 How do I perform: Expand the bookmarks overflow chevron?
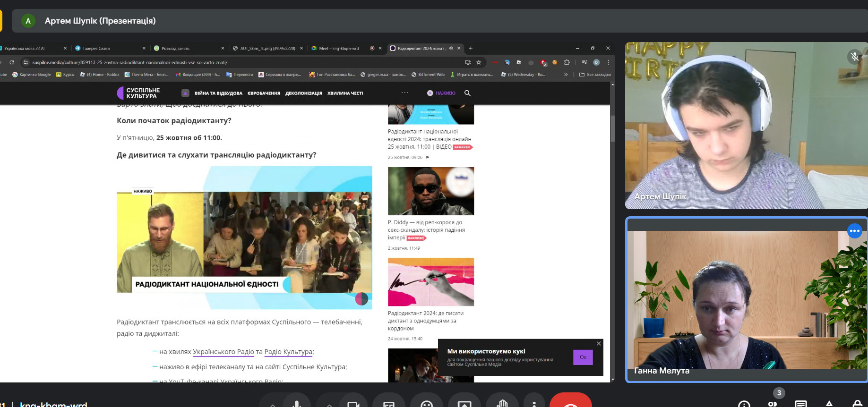tap(566, 75)
